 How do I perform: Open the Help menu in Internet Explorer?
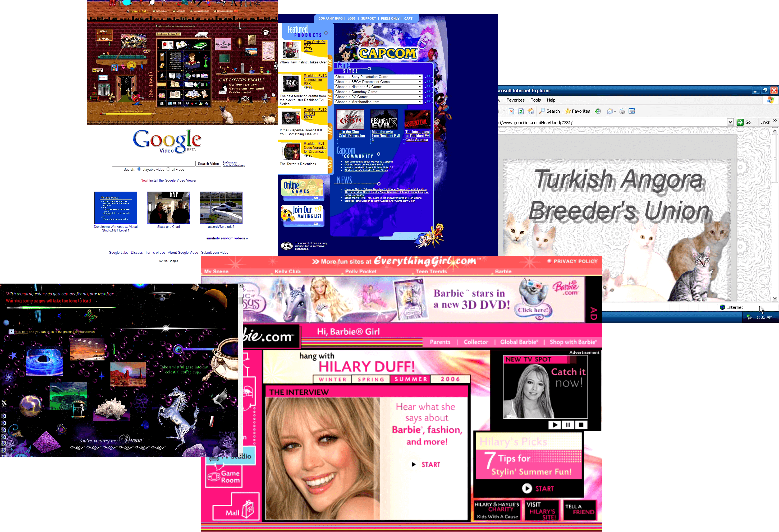click(551, 100)
